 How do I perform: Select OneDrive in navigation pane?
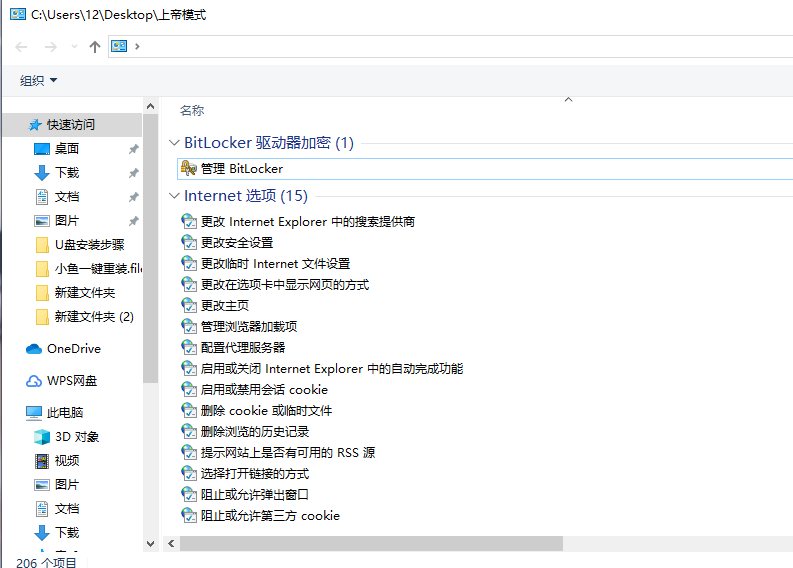tap(73, 349)
